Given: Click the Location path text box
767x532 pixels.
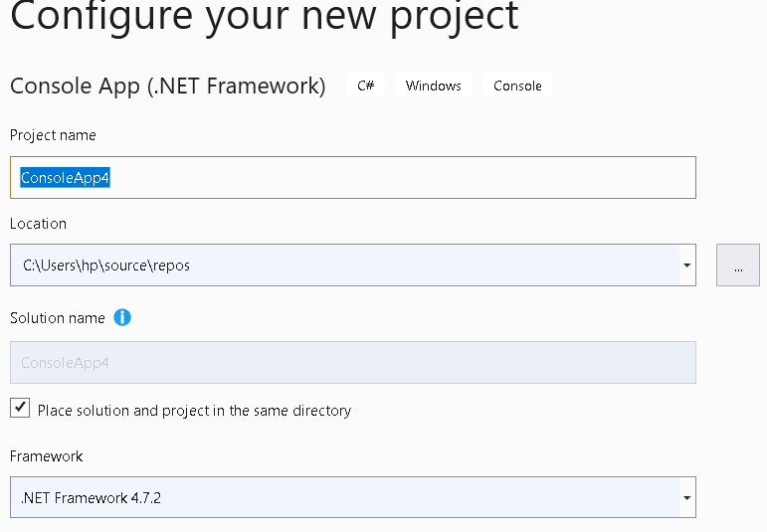Looking at the screenshot, I should pyautogui.click(x=344, y=266).
